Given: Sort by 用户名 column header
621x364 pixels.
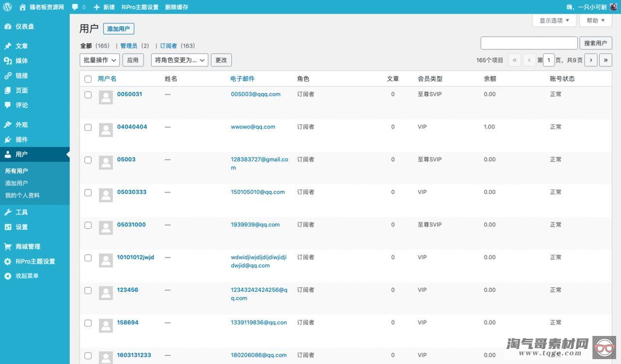Looking at the screenshot, I should 107,79.
